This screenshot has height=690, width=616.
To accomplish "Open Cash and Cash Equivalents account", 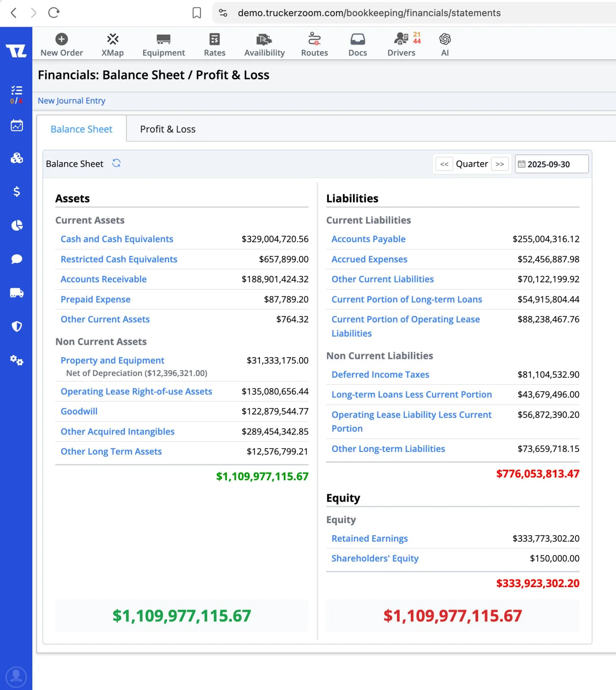I will point(117,239).
